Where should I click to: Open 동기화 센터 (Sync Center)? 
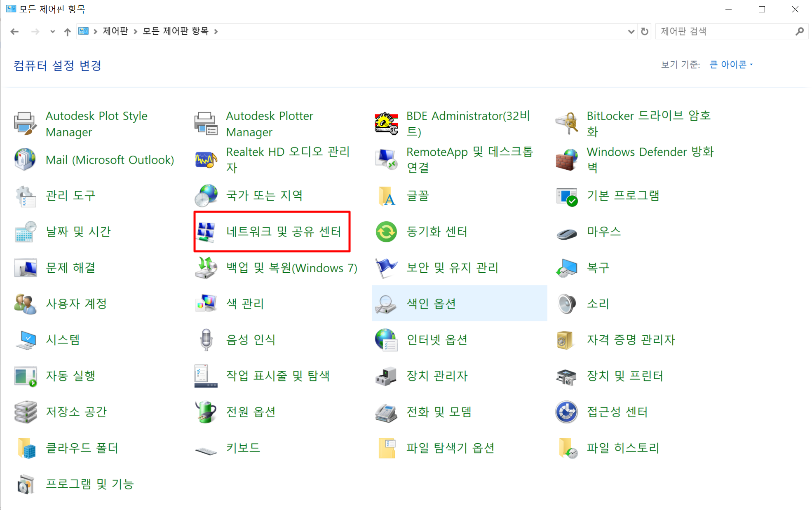437,232
